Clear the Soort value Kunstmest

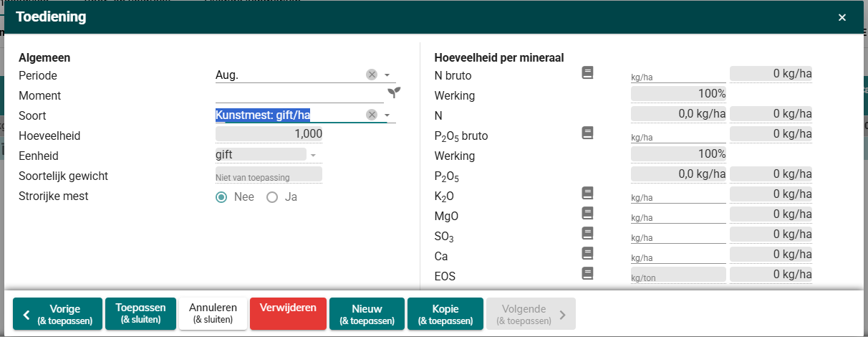click(371, 115)
